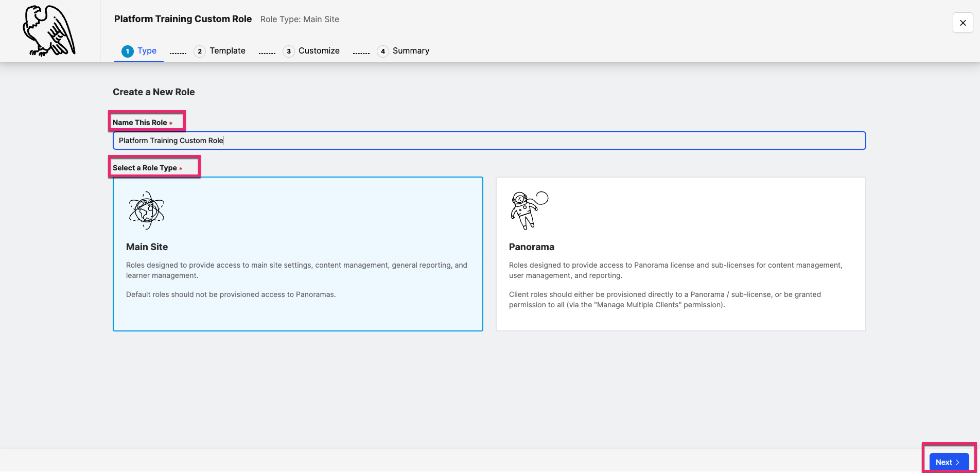980x473 pixels.
Task: Click the astronaut icon on Panorama card
Action: coord(530,210)
